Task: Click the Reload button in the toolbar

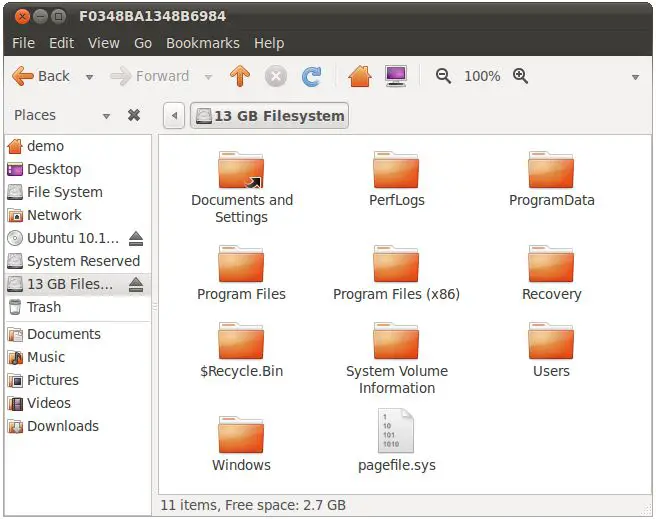Action: 312,76
